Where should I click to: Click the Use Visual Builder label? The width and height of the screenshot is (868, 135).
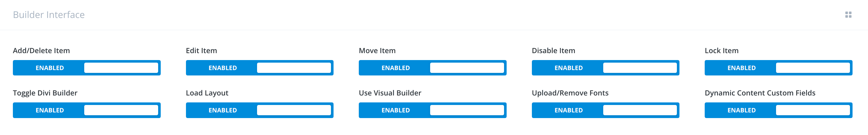pyautogui.click(x=390, y=93)
